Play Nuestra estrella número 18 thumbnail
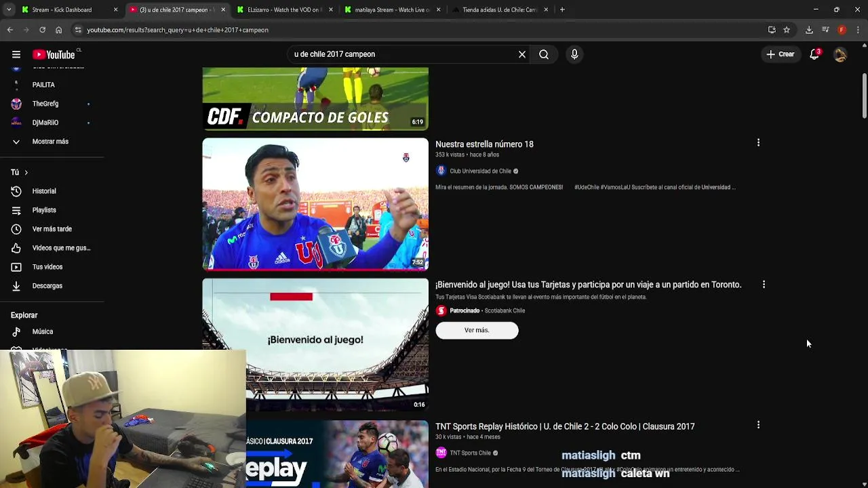 click(315, 204)
